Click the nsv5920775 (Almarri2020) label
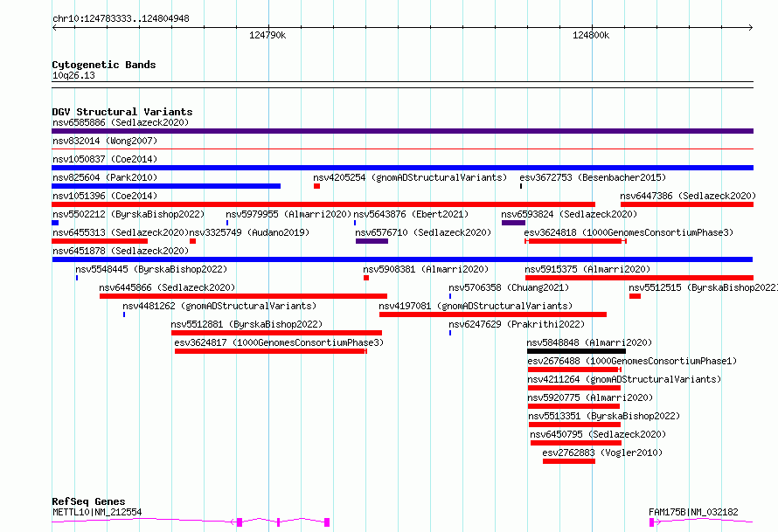 coord(590,397)
